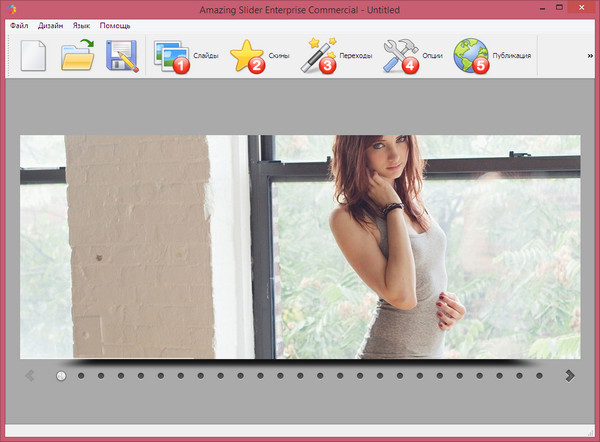
Task: Select the first highlighted slide bullet
Action: [61, 376]
